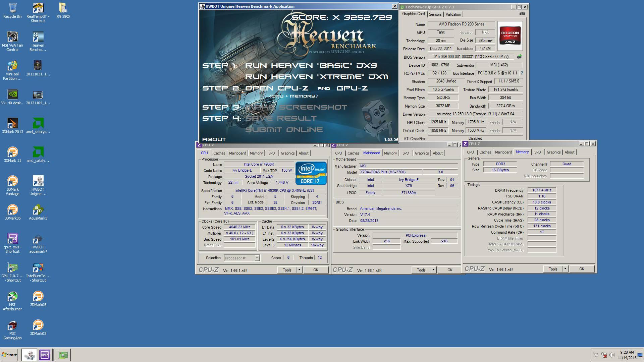Click the taskbar clock showing 9:28 AM
This screenshot has height=362, width=644.
pyautogui.click(x=627, y=355)
